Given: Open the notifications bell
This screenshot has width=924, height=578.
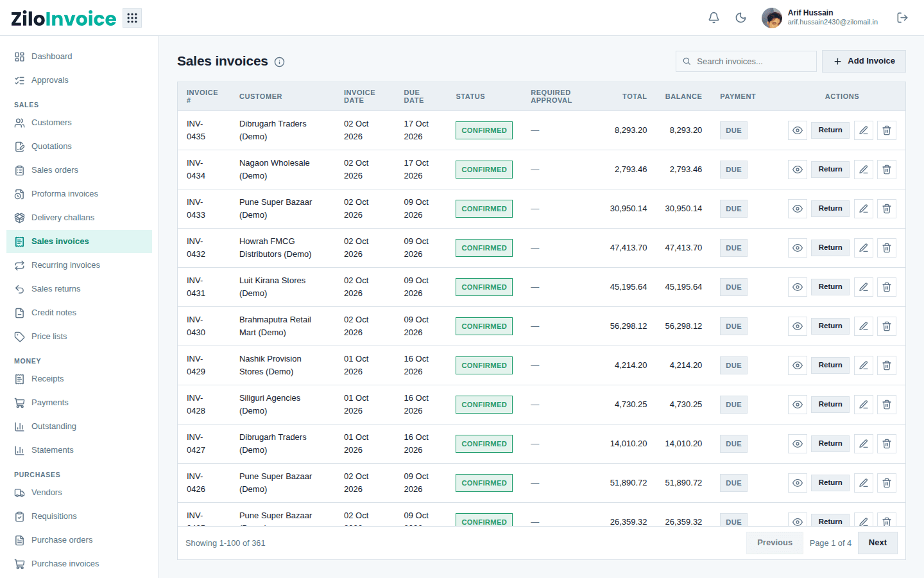Looking at the screenshot, I should click(x=714, y=18).
